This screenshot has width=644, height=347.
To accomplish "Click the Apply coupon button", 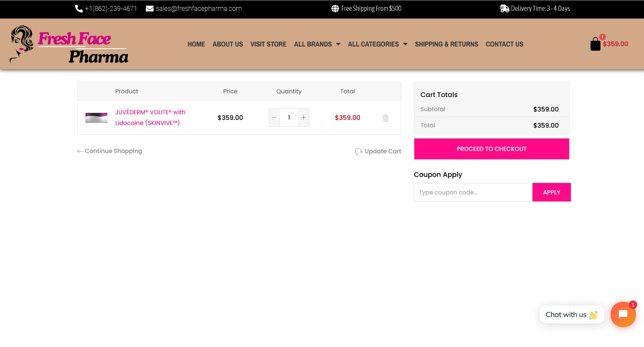I will [x=551, y=192].
